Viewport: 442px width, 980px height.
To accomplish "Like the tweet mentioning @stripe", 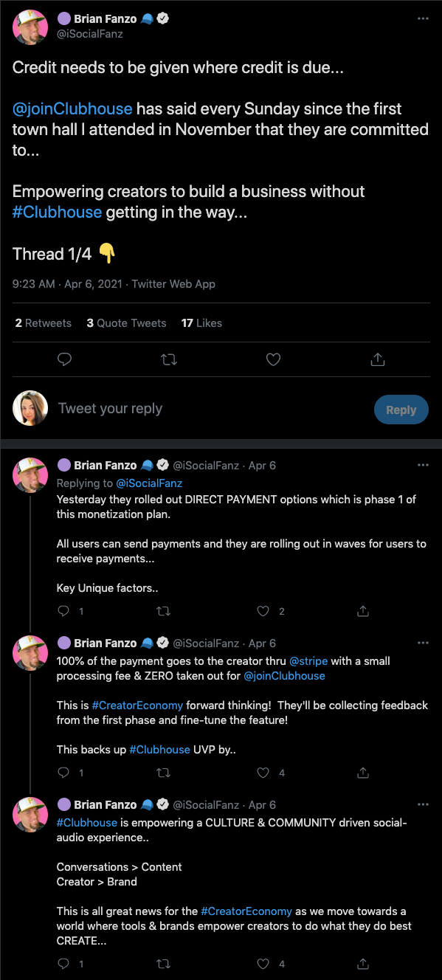I will tap(262, 773).
